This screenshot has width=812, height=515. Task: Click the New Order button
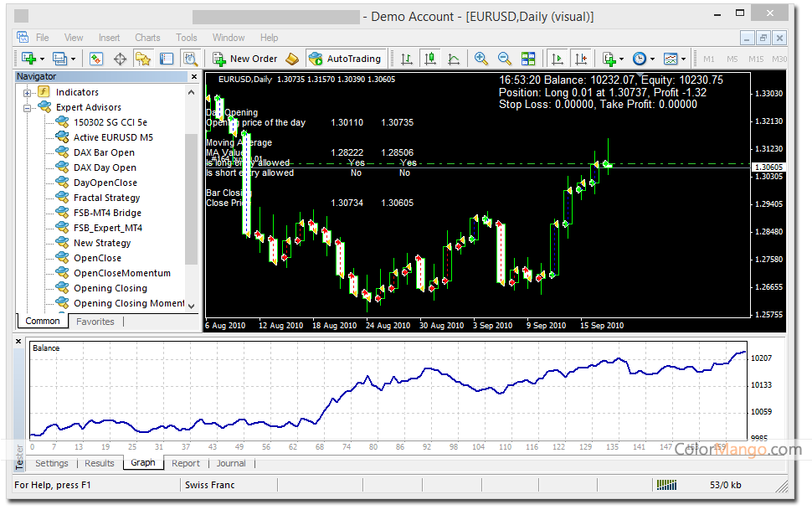[x=245, y=59]
